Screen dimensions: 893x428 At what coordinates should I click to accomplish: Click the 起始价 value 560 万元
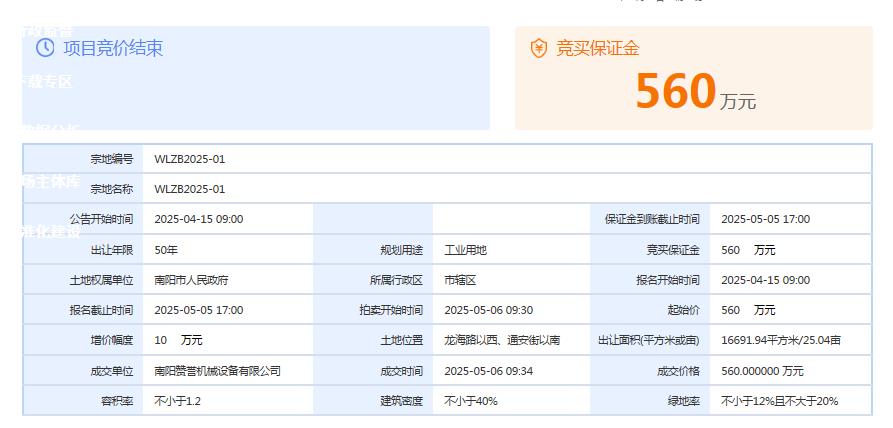point(748,310)
